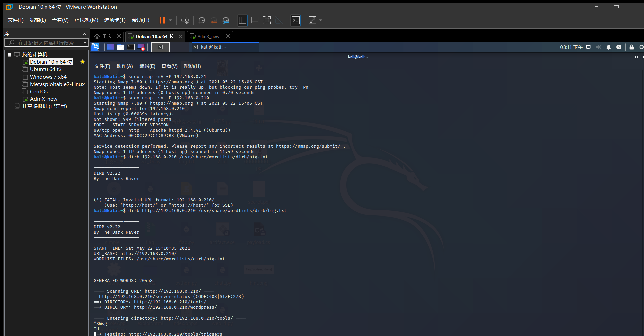Image resolution: width=644 pixels, height=336 pixels.
Task: Click the highlighted terminal workspace button
Action: 160,47
